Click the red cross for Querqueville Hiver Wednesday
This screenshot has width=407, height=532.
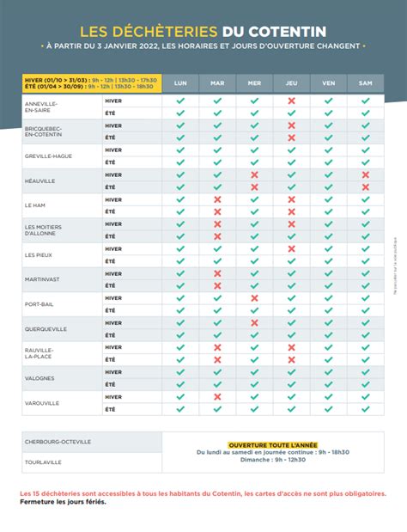(254, 322)
